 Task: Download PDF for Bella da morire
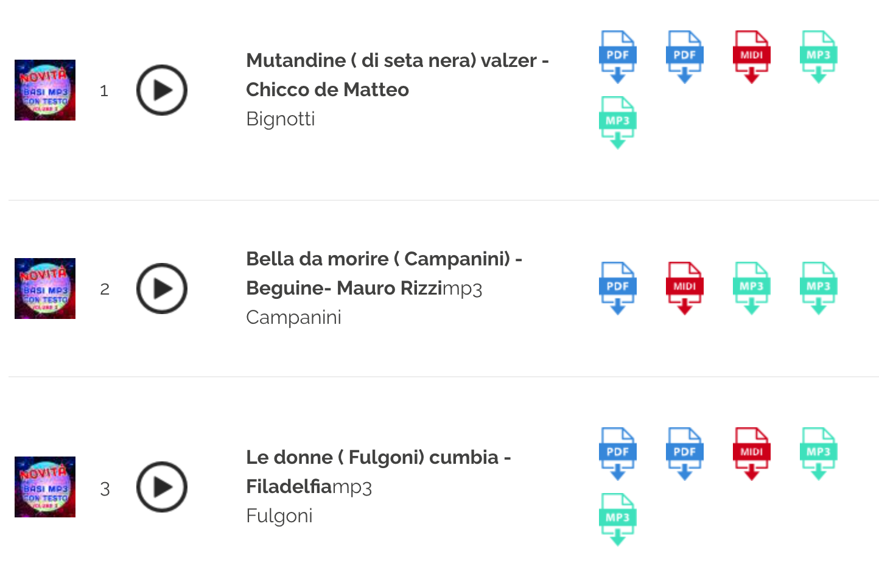[617, 288]
